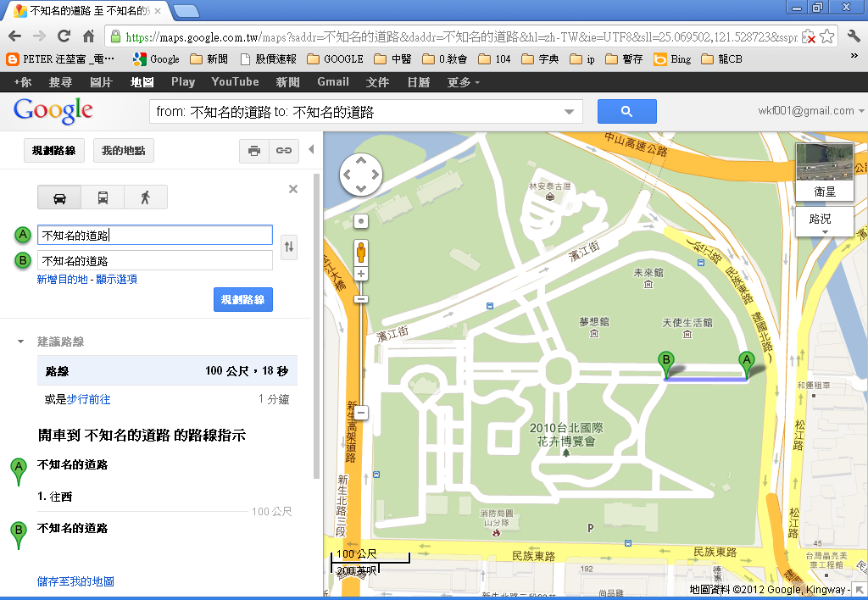Swap start and destination points
The height and width of the screenshot is (600, 868).
pos(289,247)
